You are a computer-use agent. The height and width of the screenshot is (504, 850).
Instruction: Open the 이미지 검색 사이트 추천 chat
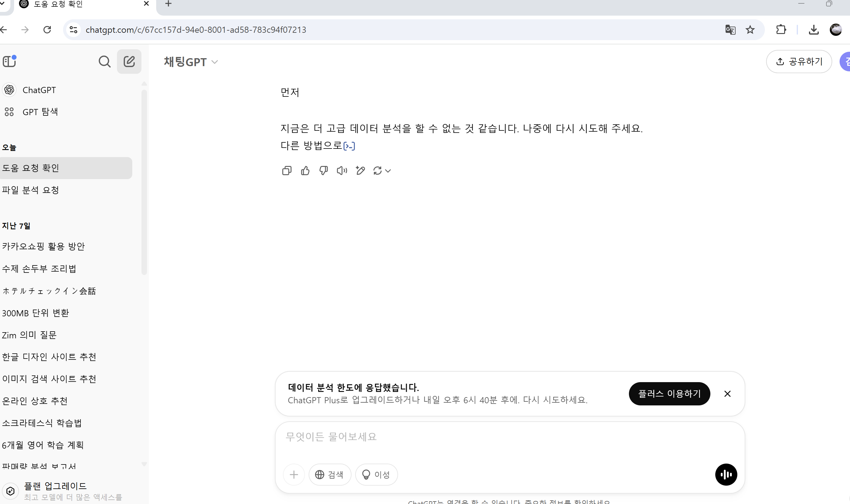(66, 379)
